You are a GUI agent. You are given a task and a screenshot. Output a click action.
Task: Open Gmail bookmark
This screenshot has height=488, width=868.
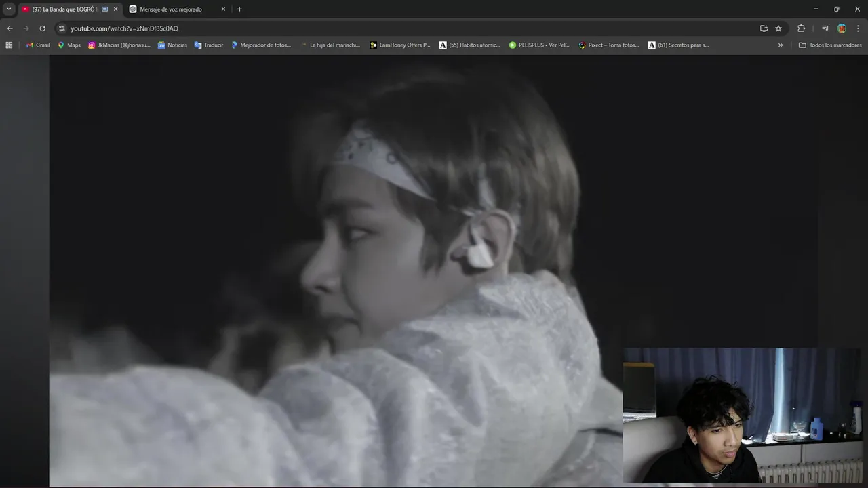(38, 45)
